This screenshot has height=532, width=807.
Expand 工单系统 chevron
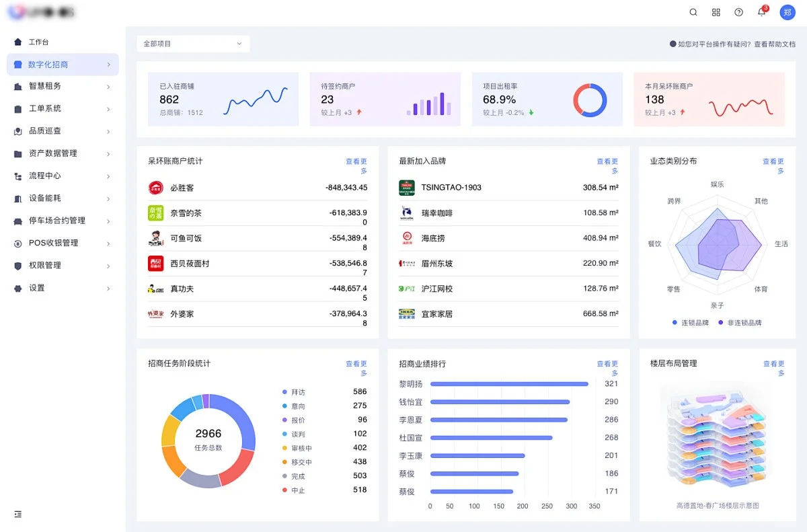[108, 108]
